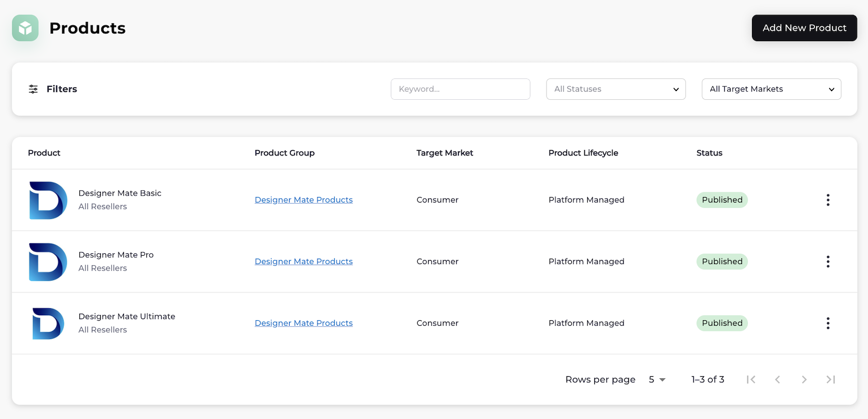Click the Status column header

click(709, 153)
